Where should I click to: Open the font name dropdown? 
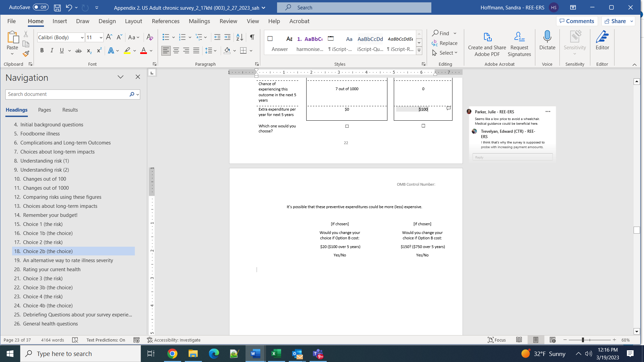coord(82,38)
